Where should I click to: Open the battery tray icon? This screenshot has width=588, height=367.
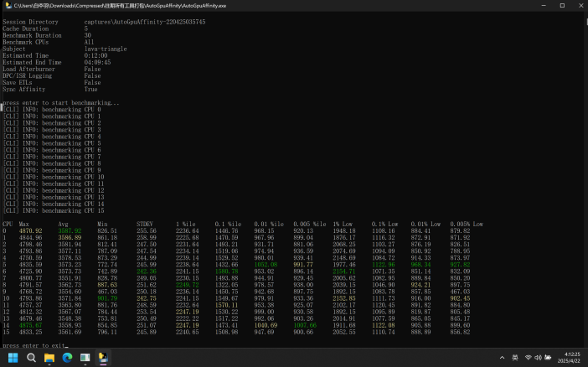pyautogui.click(x=548, y=358)
